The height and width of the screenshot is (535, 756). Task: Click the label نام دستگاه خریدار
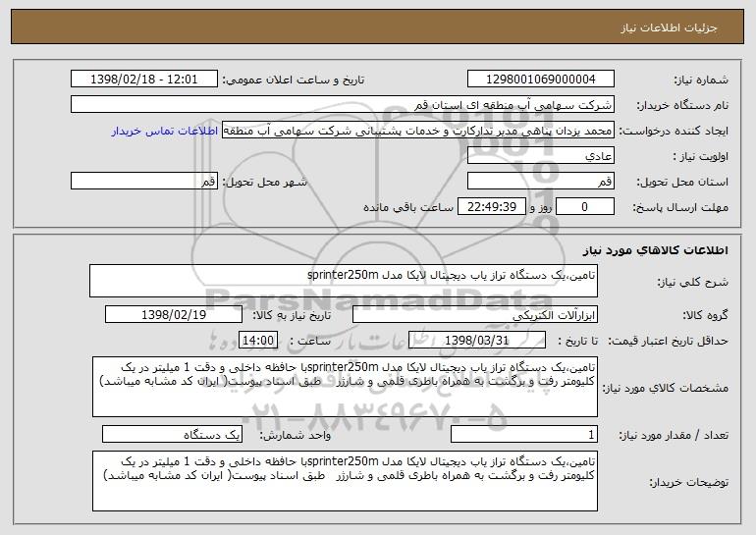[682, 106]
